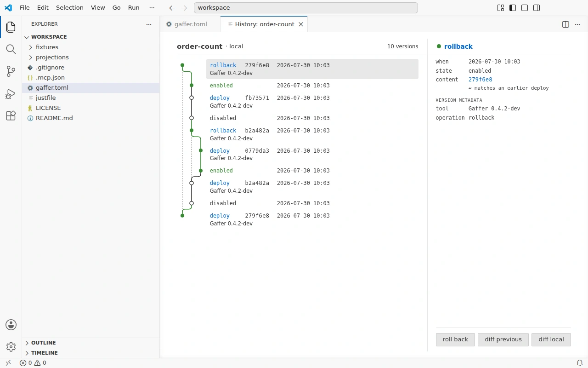Expand the OUTLINE section
This screenshot has width=588, height=368.
click(x=90, y=343)
